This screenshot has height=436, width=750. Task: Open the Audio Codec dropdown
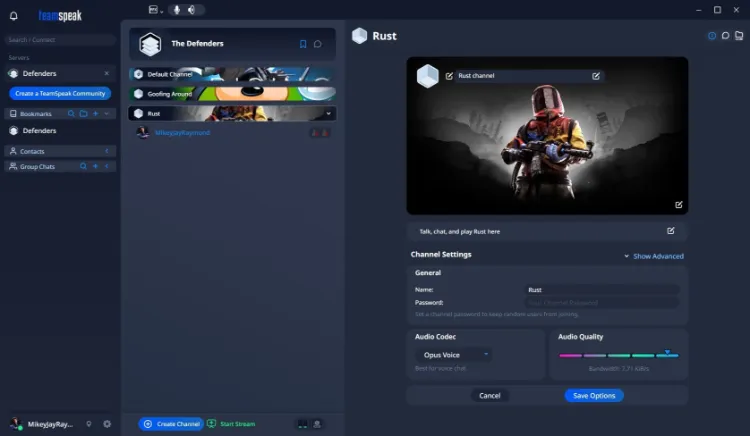pos(453,354)
